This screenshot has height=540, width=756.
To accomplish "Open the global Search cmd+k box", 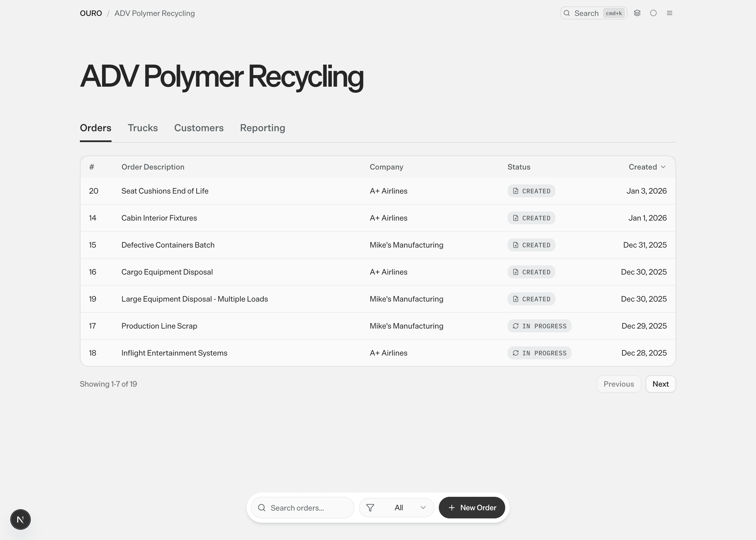I will click(x=593, y=13).
